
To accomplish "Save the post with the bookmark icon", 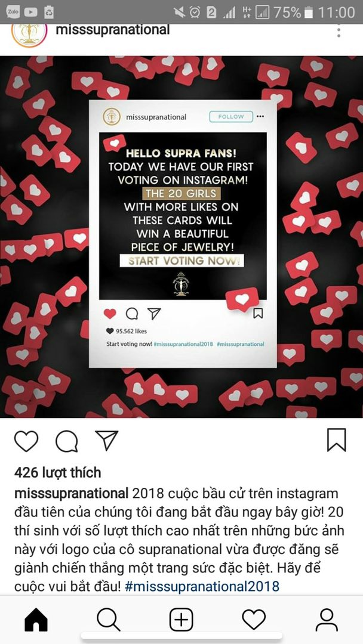I will (x=336, y=440).
